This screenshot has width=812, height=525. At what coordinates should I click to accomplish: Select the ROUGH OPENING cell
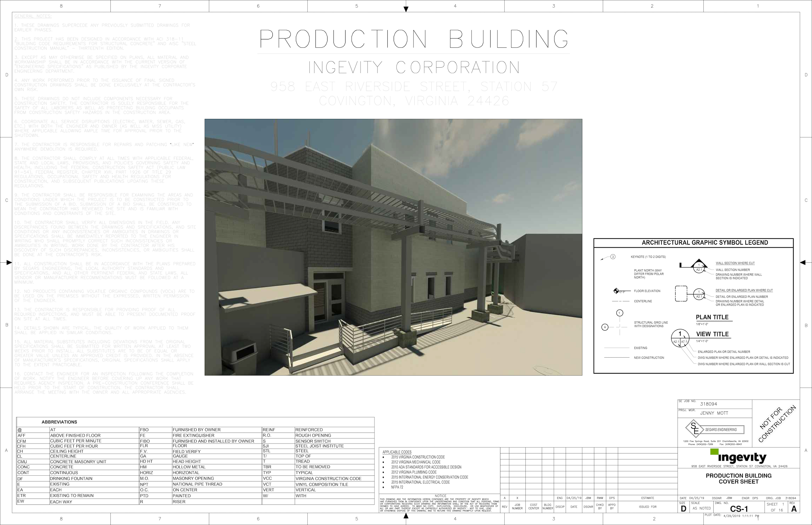334,435
